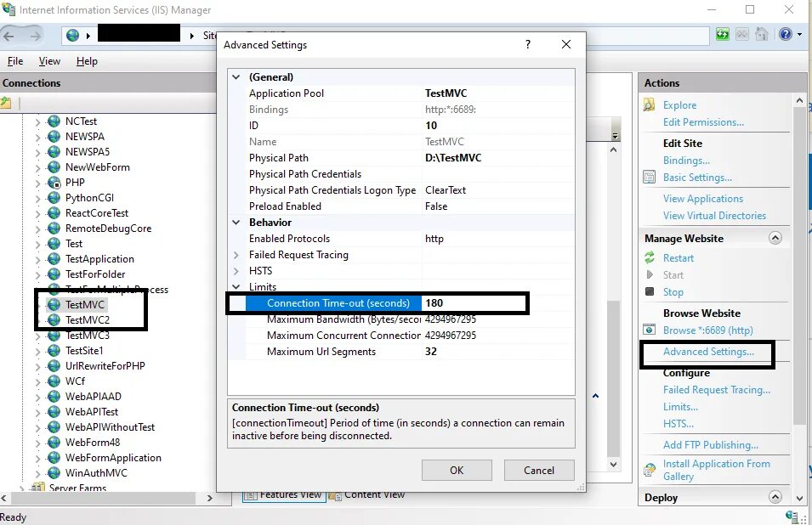This screenshot has height=525, width=812.
Task: Click the PHP site globe icon
Action: (54, 183)
